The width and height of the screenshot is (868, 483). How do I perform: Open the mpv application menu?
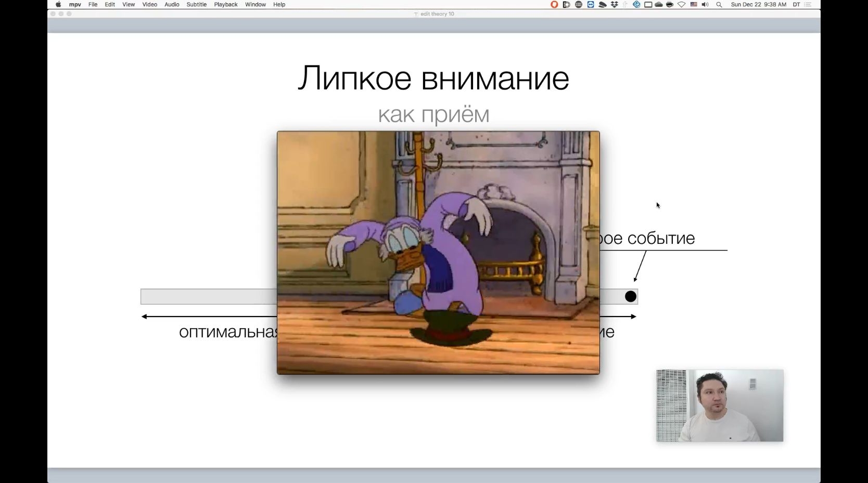pos(75,5)
